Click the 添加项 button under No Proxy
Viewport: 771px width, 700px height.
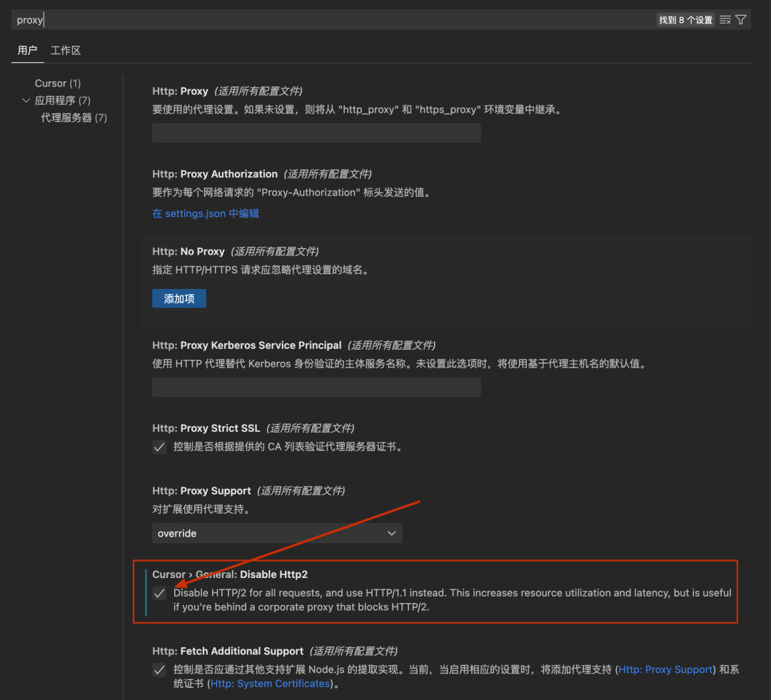point(178,298)
